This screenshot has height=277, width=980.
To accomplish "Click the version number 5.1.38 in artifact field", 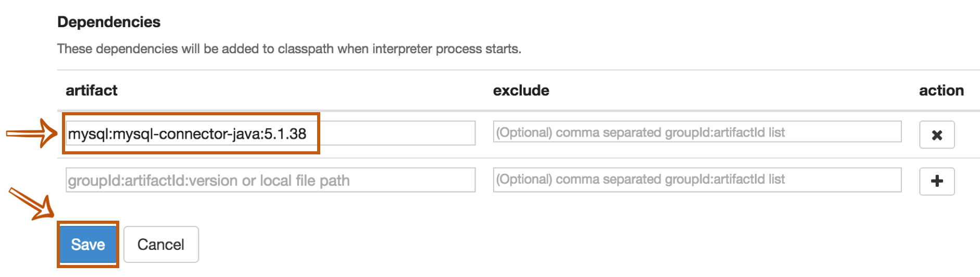I will pyautogui.click(x=285, y=134).
